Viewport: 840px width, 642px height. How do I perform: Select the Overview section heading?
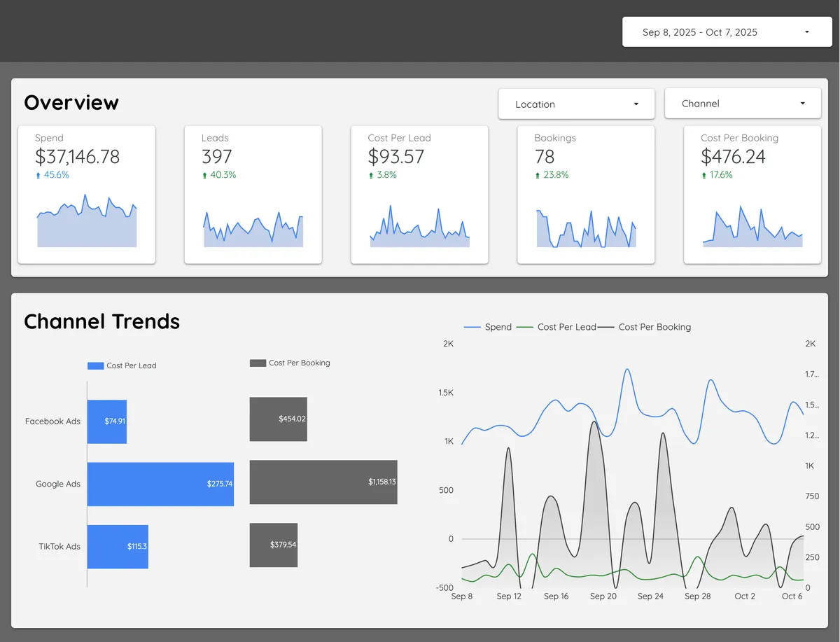pyautogui.click(x=72, y=102)
